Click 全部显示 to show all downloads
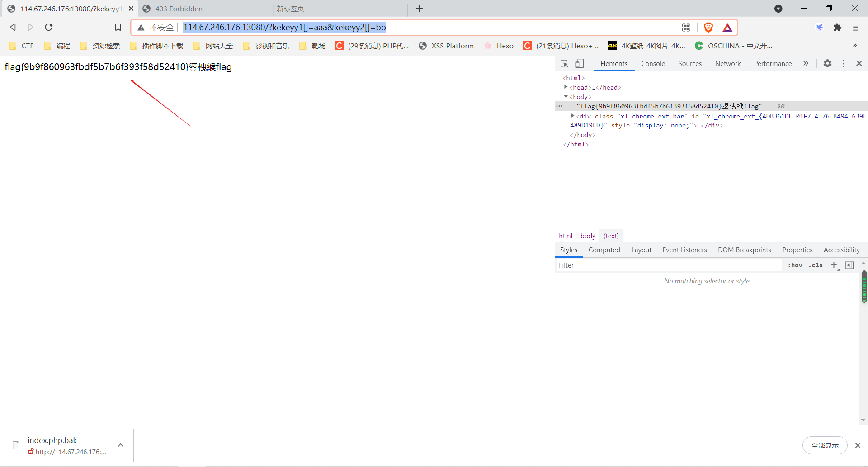Screen dimensions: 868x467 coord(825,446)
